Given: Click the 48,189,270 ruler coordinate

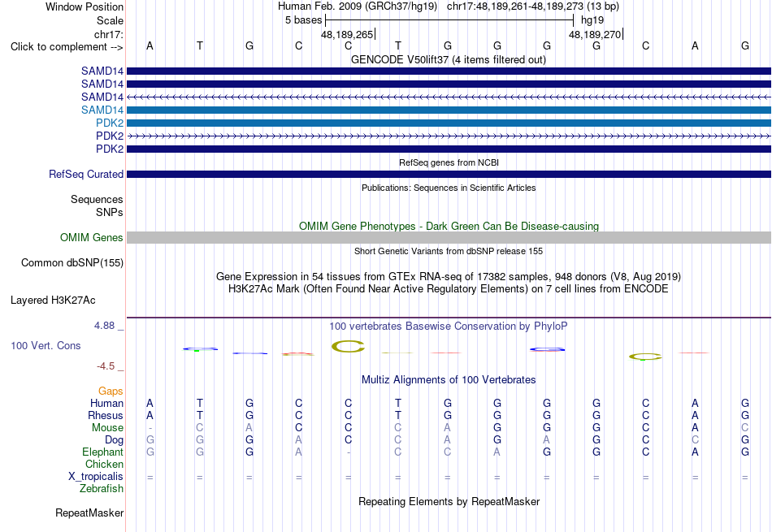Looking at the screenshot, I should 595,34.
